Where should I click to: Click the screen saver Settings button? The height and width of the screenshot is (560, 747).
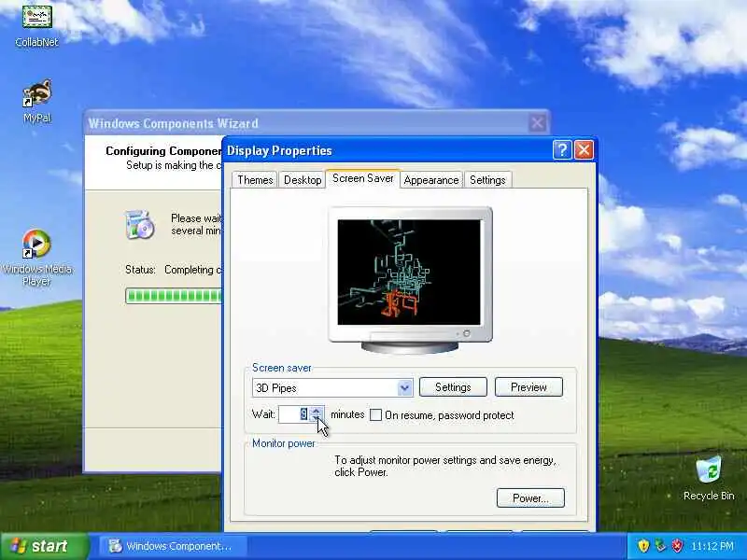453,387
